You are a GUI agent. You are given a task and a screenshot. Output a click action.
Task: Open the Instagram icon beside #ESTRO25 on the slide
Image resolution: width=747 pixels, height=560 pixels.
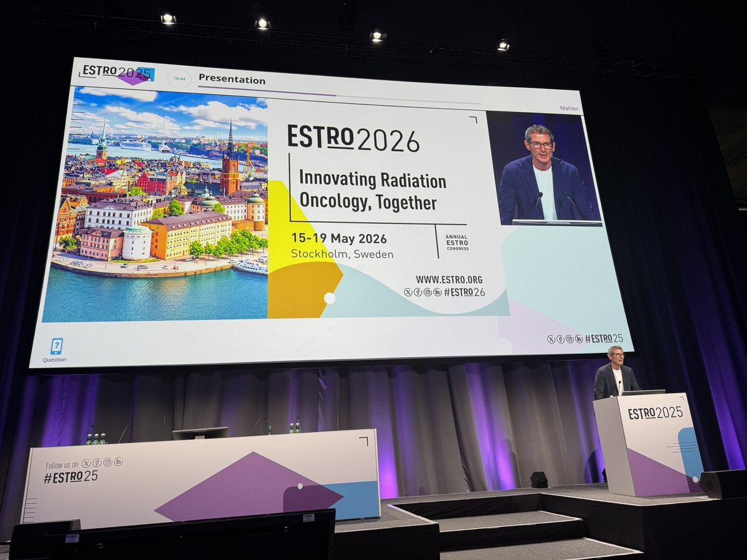[x=570, y=339]
